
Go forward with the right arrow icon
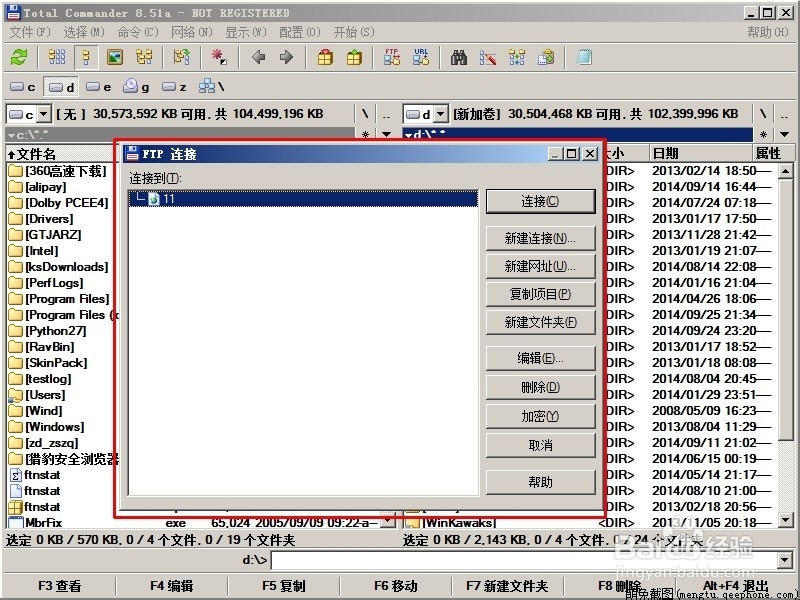click(286, 57)
